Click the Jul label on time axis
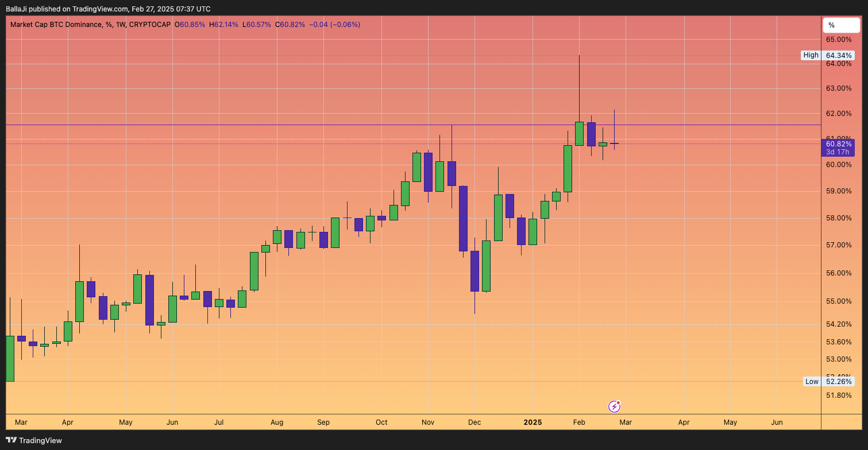Image resolution: width=868 pixels, height=450 pixels. [x=219, y=422]
